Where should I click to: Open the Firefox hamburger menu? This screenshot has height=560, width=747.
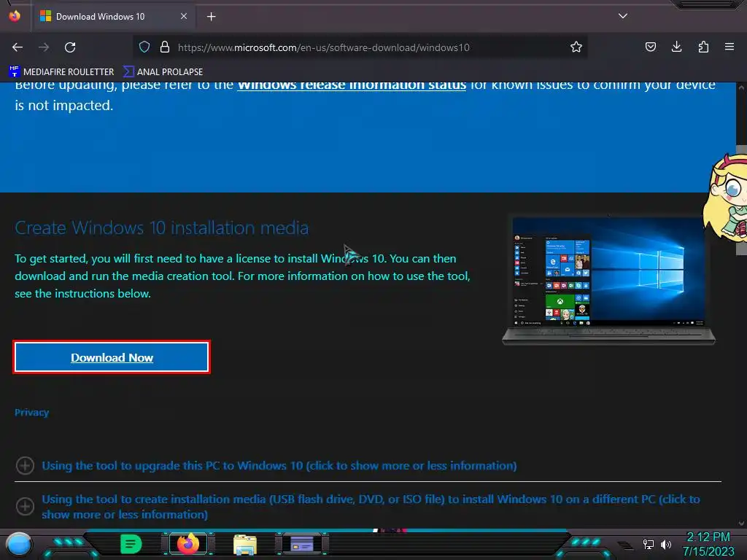[729, 47]
